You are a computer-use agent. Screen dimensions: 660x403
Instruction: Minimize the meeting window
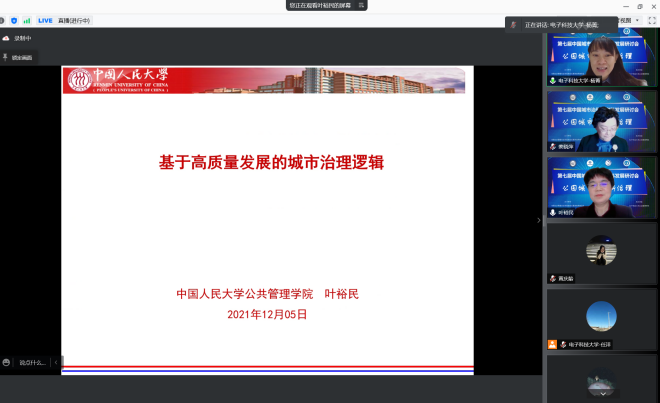[x=626, y=6]
